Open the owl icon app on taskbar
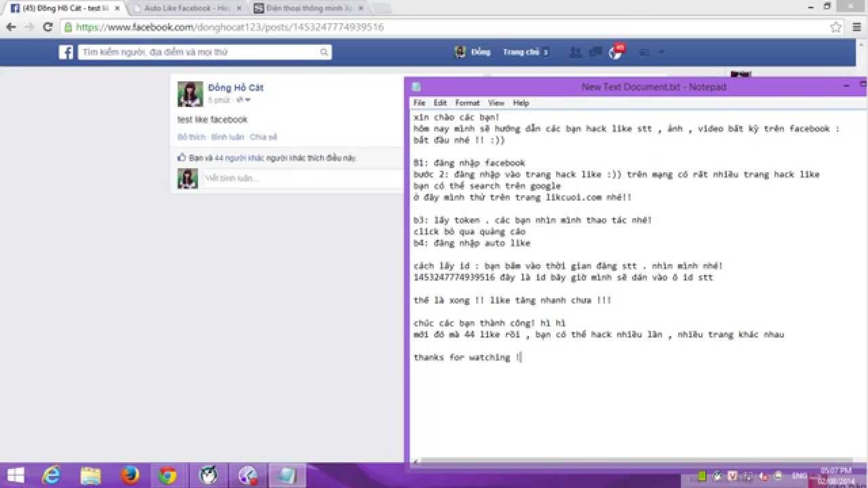 (x=207, y=475)
